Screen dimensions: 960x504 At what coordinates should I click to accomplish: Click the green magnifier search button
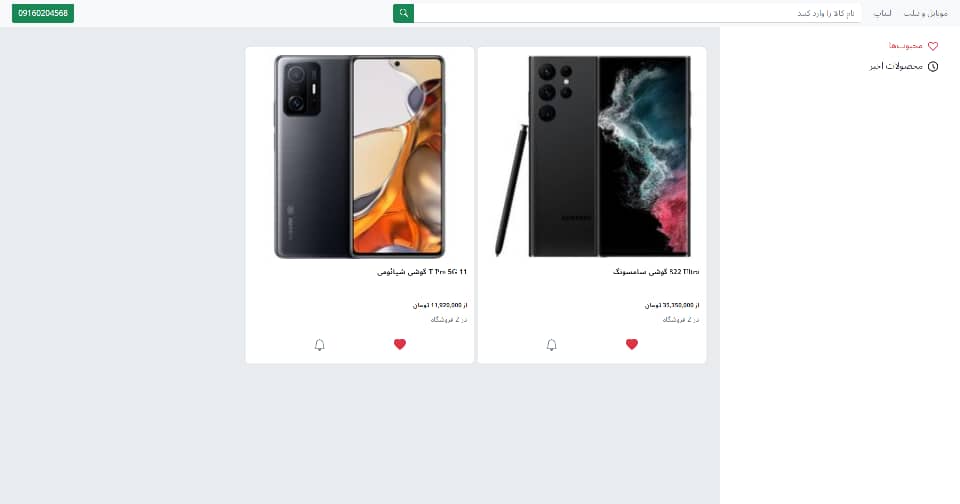click(x=403, y=13)
